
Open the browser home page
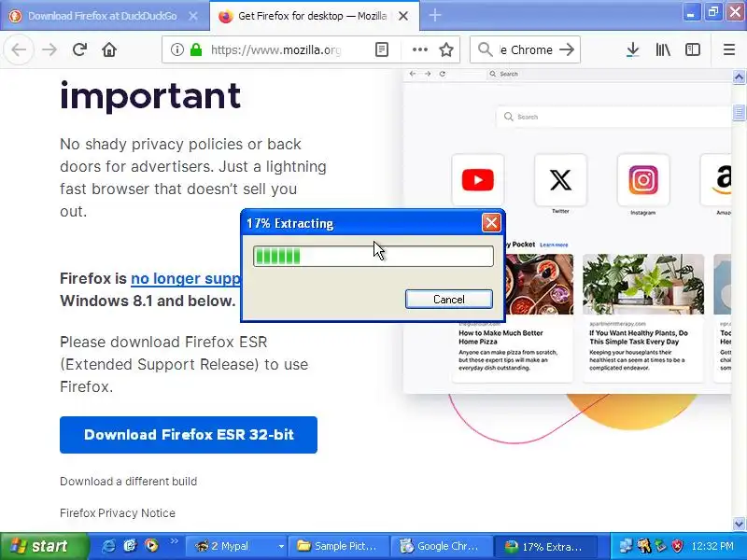point(109,49)
